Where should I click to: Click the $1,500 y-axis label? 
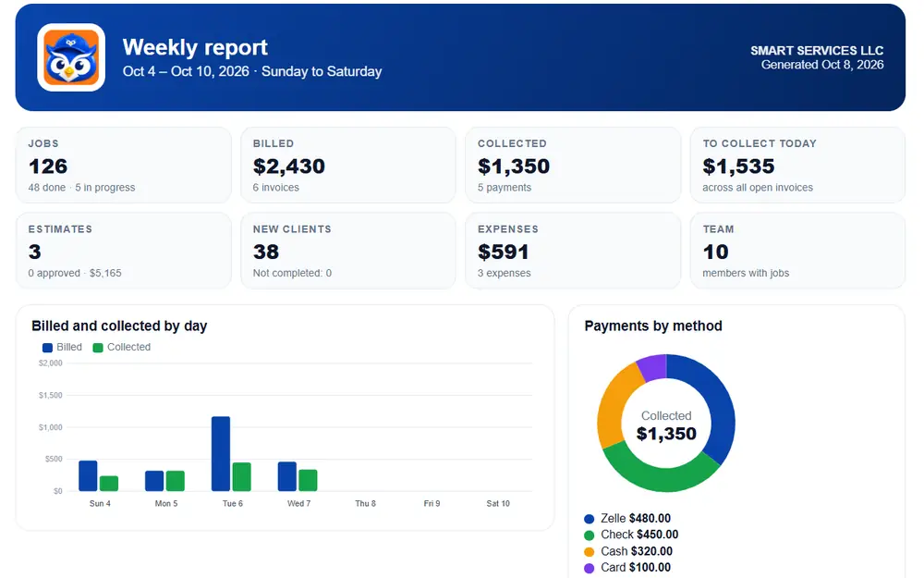[51, 395]
